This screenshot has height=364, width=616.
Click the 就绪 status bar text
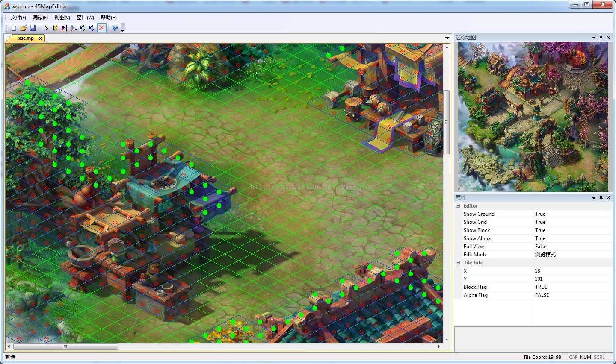pos(10,357)
